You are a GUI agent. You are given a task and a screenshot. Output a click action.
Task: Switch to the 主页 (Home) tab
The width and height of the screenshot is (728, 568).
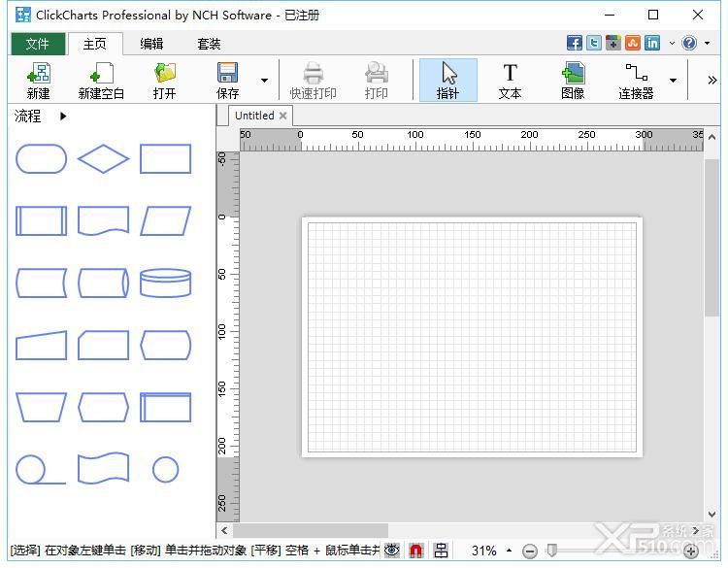coord(95,44)
